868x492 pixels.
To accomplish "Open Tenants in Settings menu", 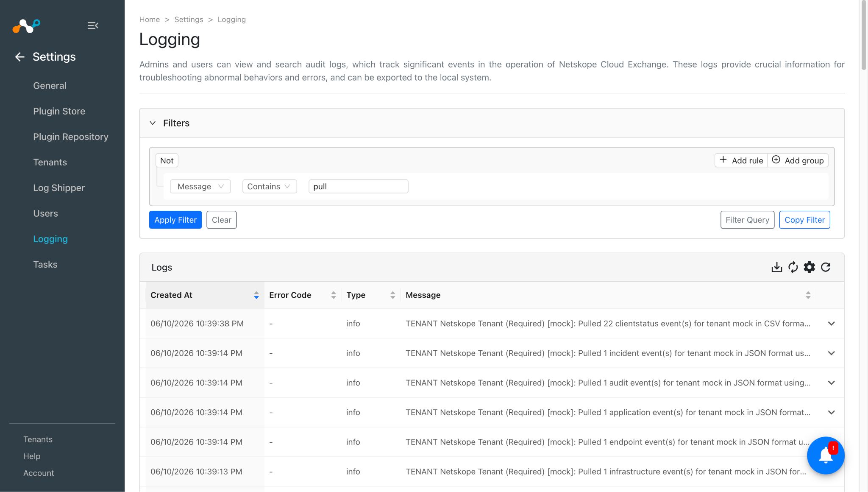I will [x=50, y=162].
